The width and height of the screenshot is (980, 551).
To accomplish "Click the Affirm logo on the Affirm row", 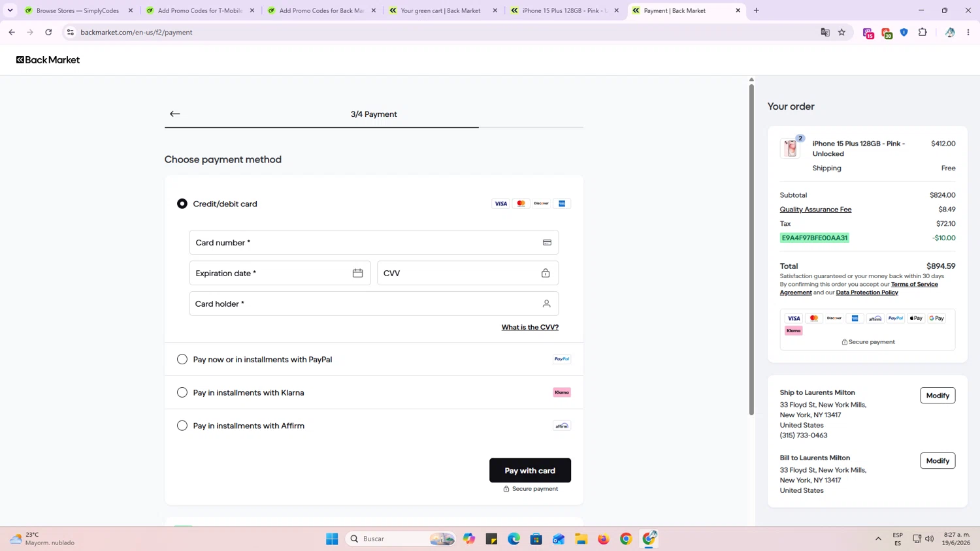I will (562, 426).
